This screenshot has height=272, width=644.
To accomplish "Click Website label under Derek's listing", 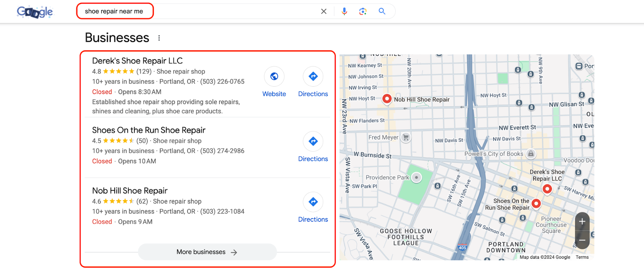I will pyautogui.click(x=274, y=94).
